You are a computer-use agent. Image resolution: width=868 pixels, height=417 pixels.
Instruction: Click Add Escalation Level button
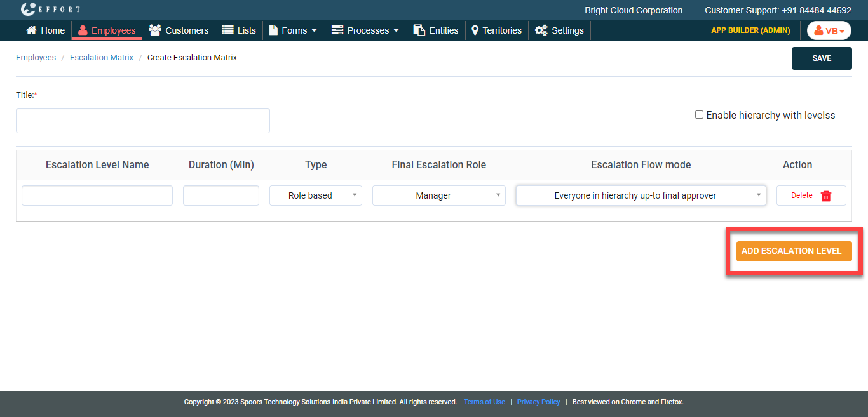794,251
